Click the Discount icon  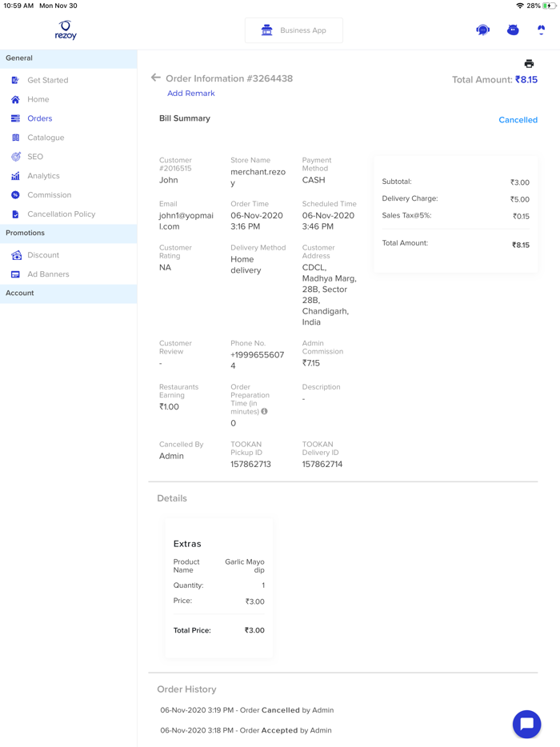tap(16, 255)
